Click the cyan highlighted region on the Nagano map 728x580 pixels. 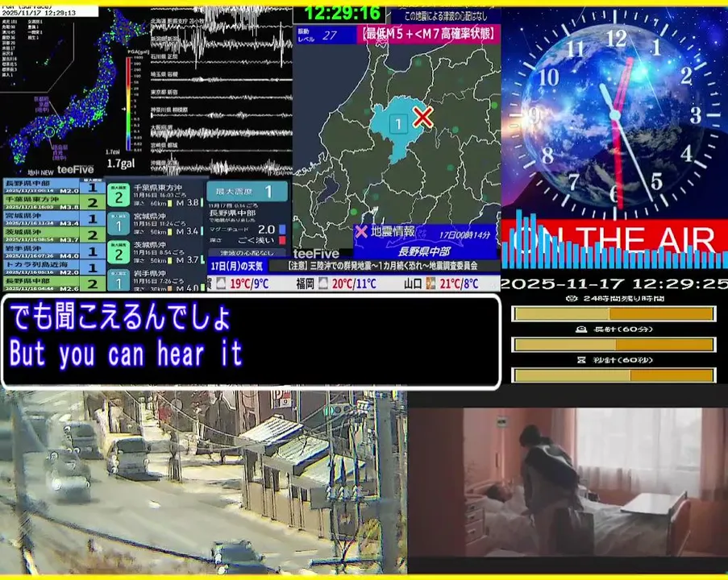(398, 126)
